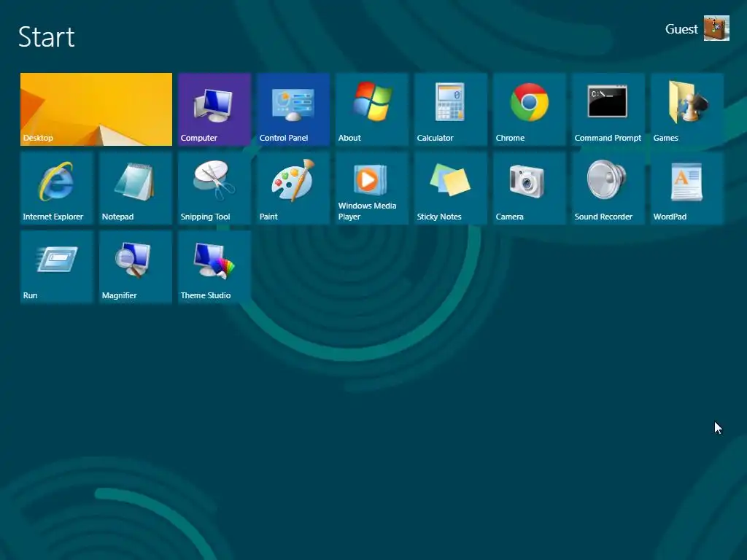Open the Run dialog tile

[57, 267]
